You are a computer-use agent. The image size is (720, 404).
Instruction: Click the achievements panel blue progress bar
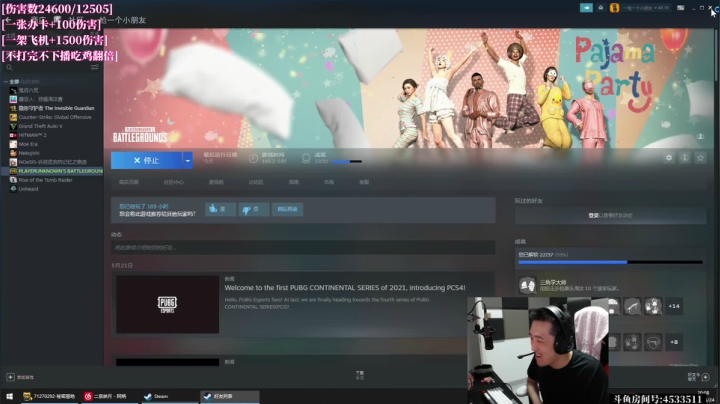pyautogui.click(x=610, y=262)
